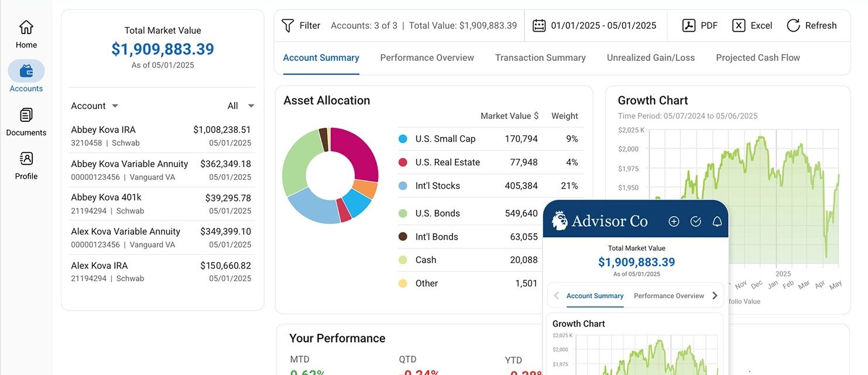Open the Home icon in sidebar

tap(26, 28)
